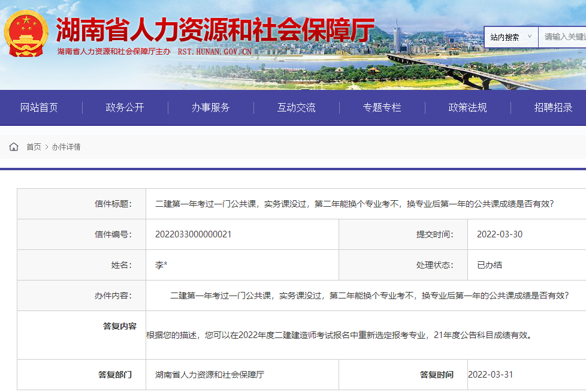Click the submission date 2022-03-30

(499, 234)
